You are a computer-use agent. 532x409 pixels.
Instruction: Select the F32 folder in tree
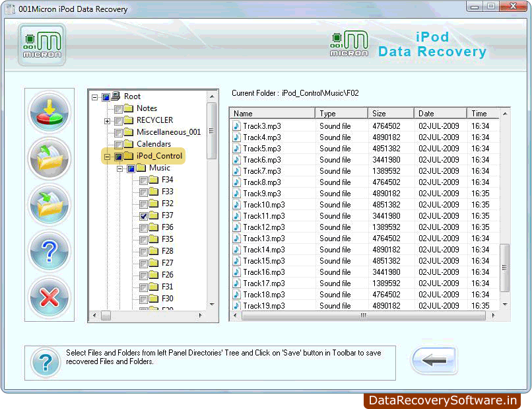[x=167, y=204]
